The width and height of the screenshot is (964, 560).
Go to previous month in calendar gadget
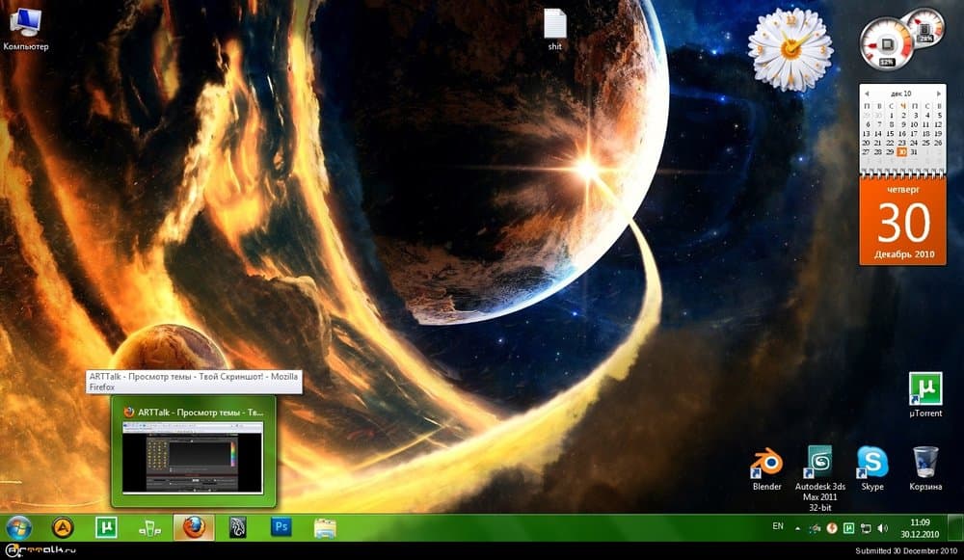click(x=867, y=93)
